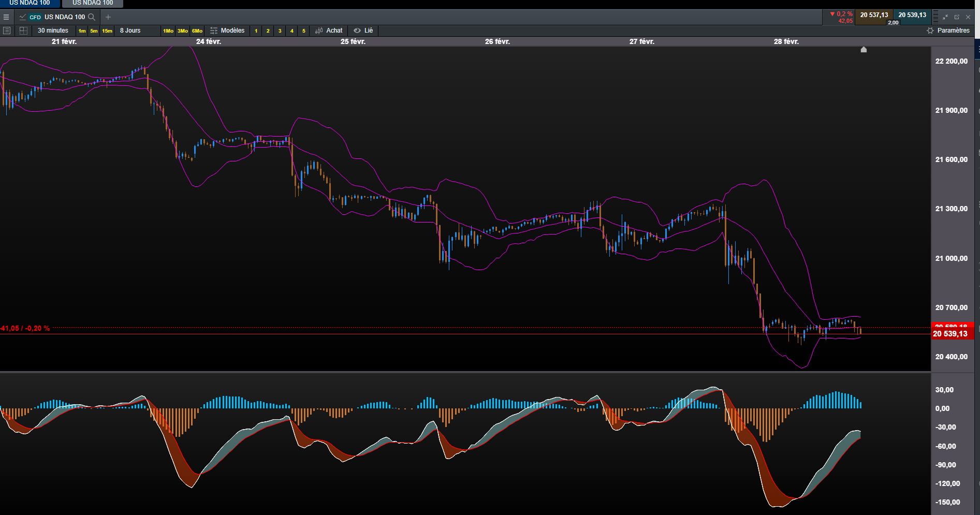Open the 30 minutes interval dropdown
The height and width of the screenshot is (515, 980).
[x=53, y=31]
